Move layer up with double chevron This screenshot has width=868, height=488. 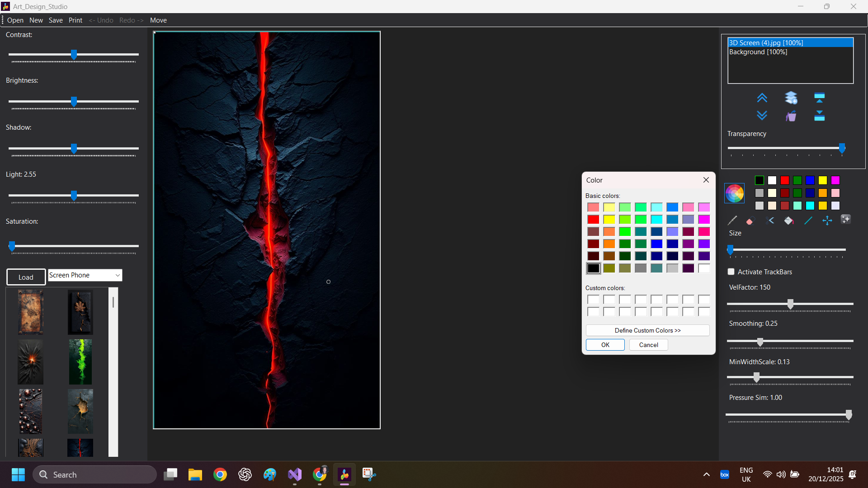[x=762, y=98]
